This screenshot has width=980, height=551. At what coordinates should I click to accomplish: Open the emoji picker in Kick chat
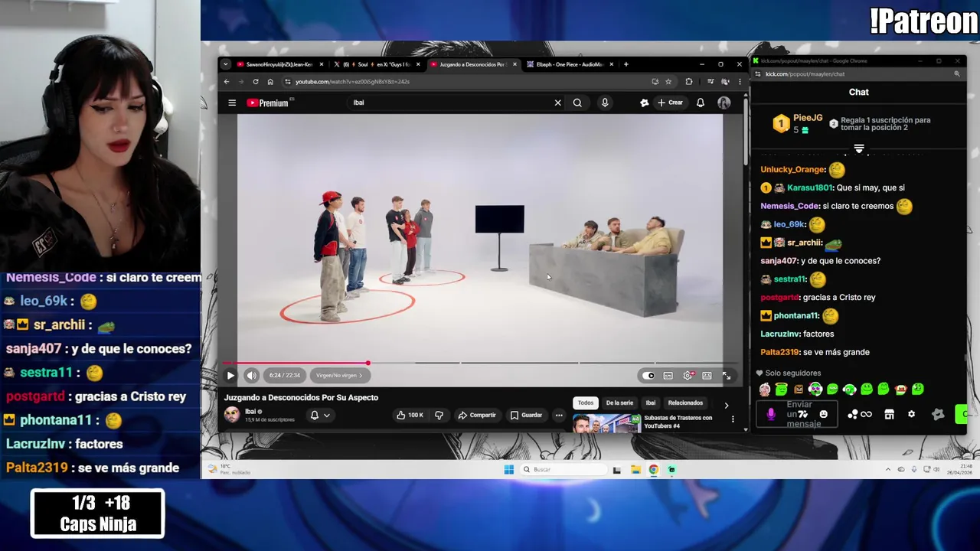[x=824, y=414]
